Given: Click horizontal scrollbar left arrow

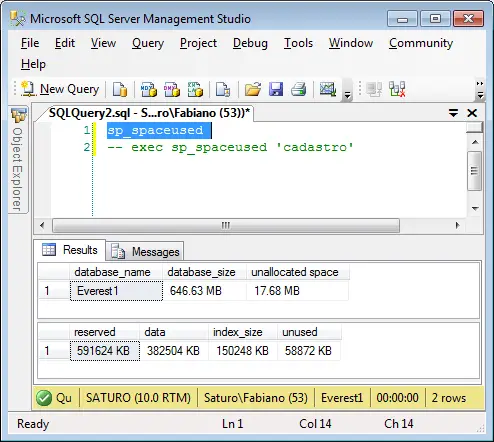Looking at the screenshot, I should (x=42, y=225).
